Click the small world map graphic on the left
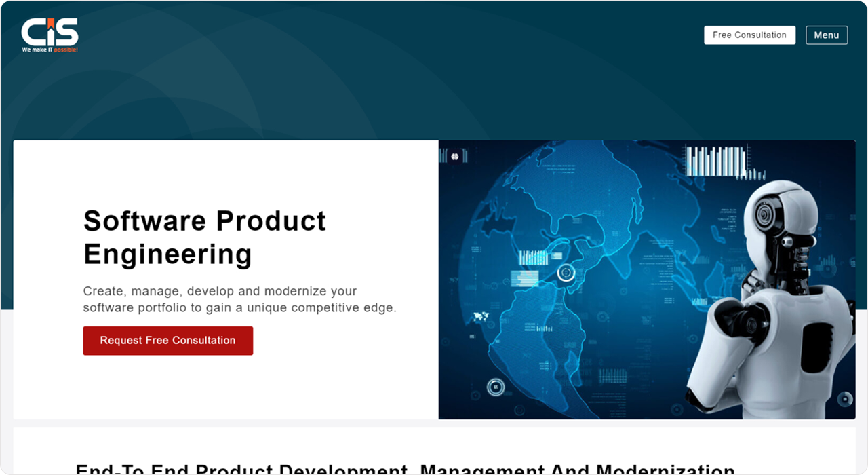 [x=480, y=316]
